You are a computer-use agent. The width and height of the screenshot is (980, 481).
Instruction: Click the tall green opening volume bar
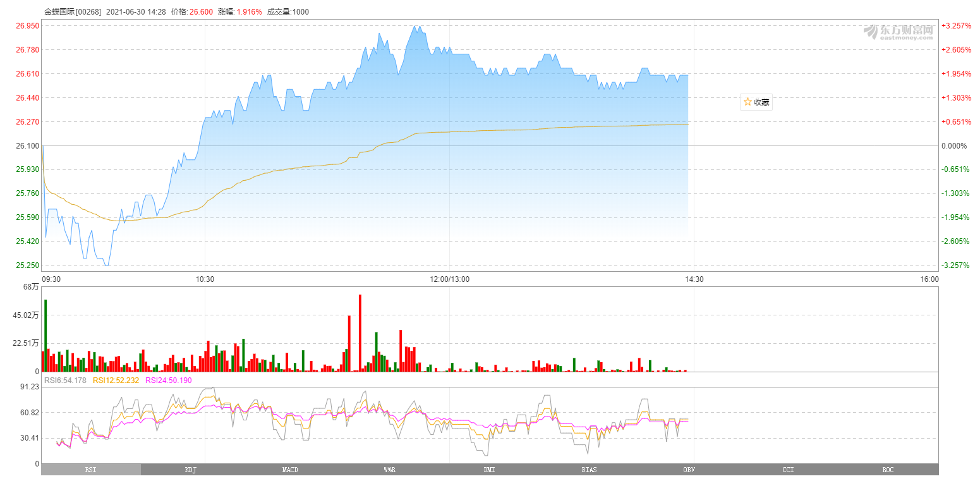(x=45, y=336)
